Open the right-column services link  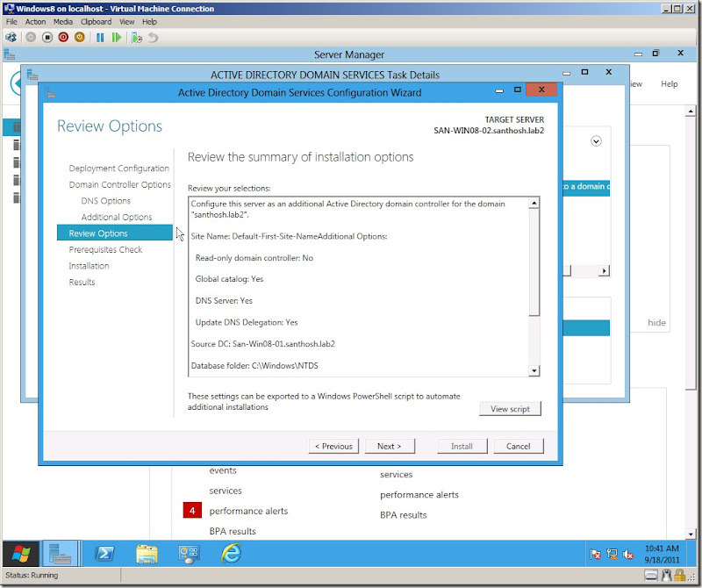click(x=397, y=474)
